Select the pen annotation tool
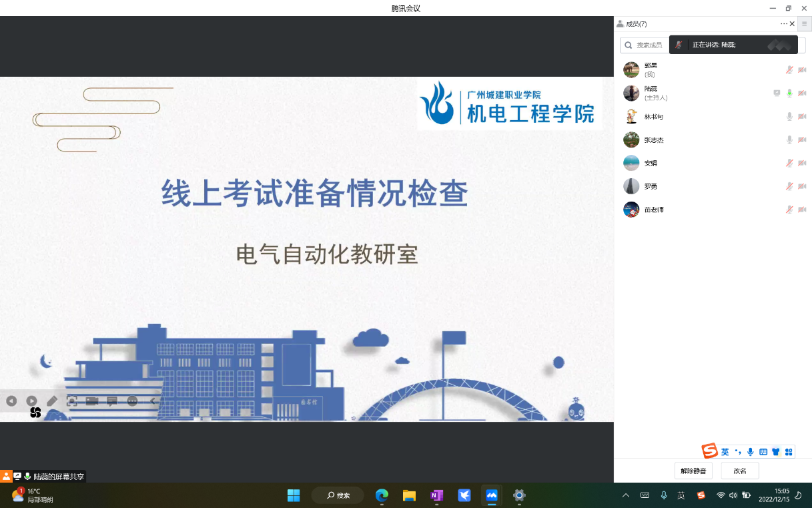The image size is (812, 508). (x=52, y=401)
